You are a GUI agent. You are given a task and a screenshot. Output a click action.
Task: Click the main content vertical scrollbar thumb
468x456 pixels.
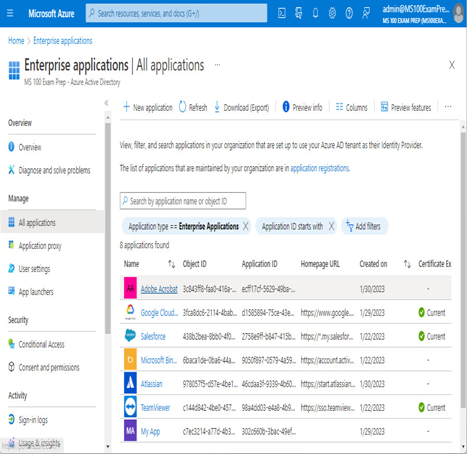tap(463, 270)
